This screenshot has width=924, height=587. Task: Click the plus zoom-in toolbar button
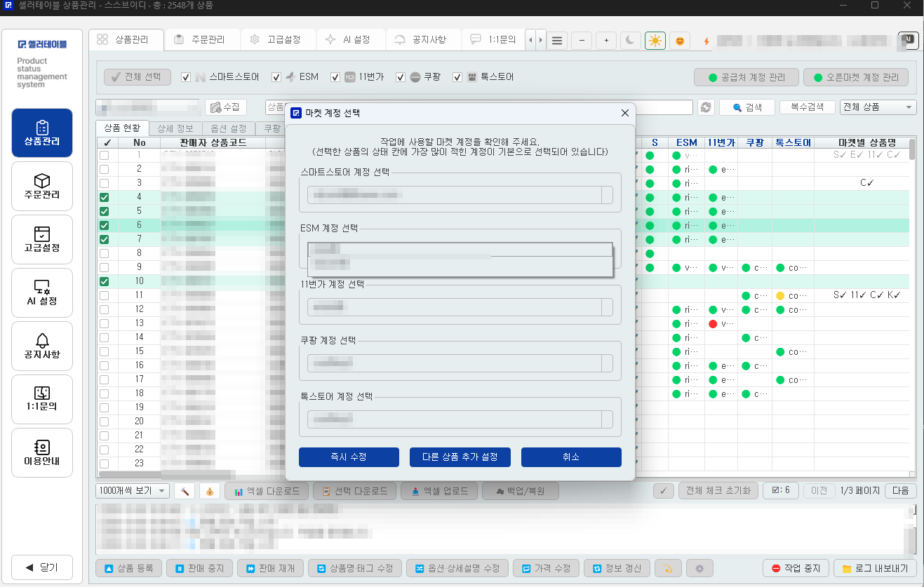[606, 41]
